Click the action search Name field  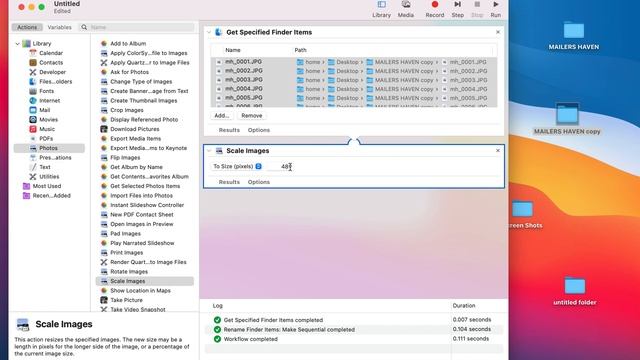pyautogui.click(x=137, y=27)
